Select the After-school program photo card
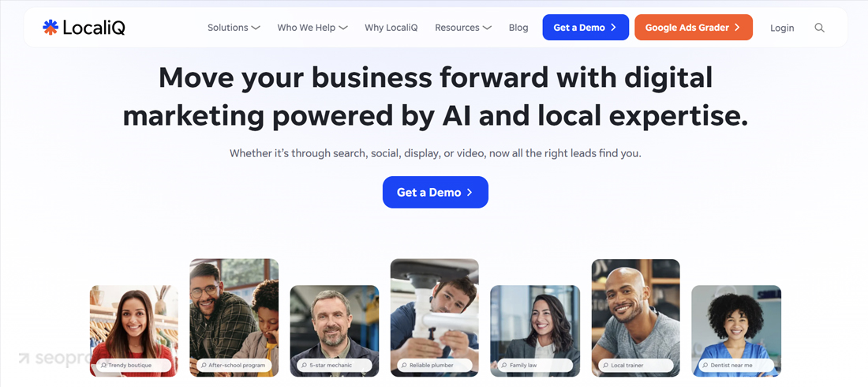 (x=234, y=317)
